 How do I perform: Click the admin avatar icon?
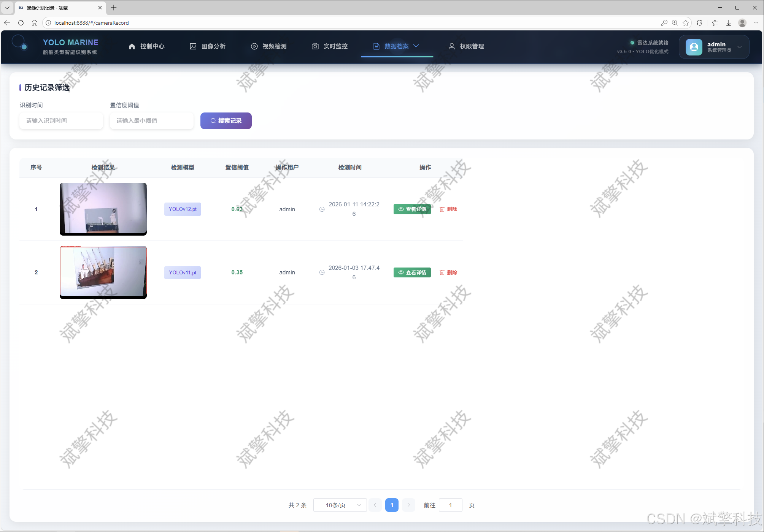tap(694, 47)
